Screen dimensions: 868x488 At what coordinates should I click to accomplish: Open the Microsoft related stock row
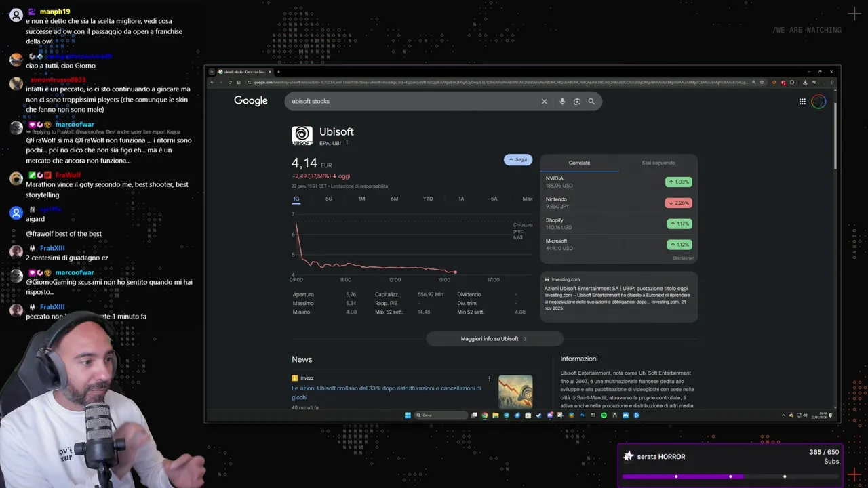[x=618, y=245]
